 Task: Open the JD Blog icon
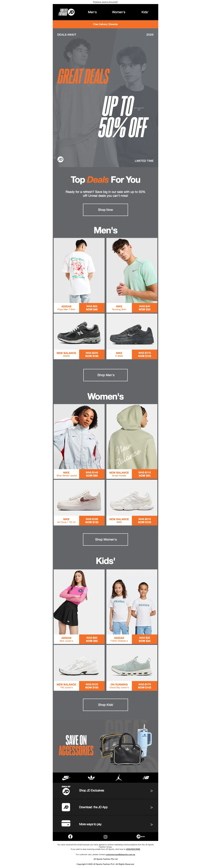[x=140, y=837]
